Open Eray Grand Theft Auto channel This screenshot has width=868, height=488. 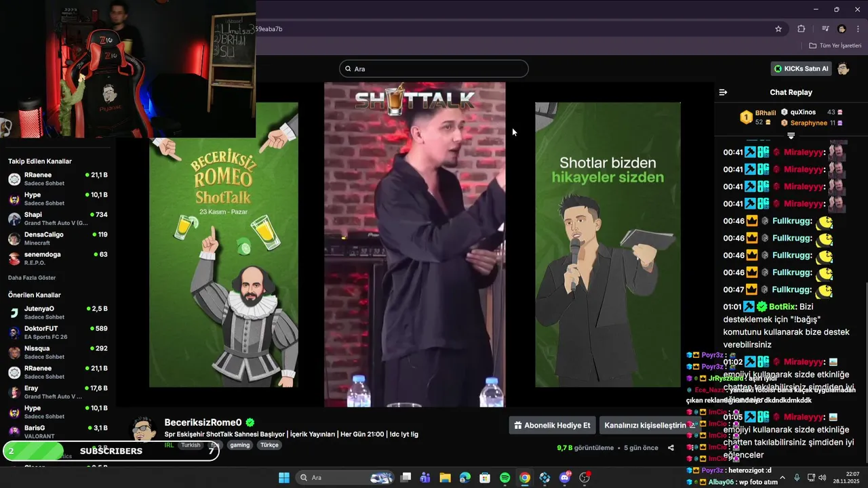coord(58,392)
